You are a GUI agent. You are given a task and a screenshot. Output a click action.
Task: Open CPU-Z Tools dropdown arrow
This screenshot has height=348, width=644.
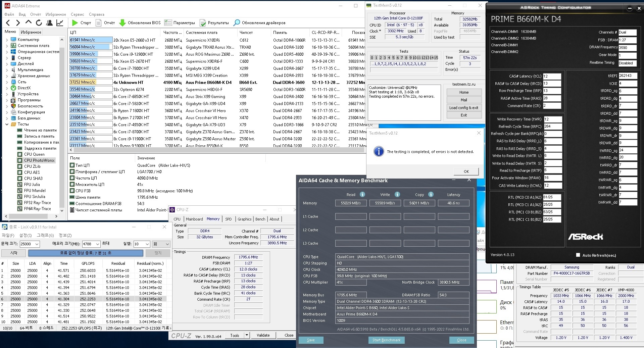pos(247,335)
